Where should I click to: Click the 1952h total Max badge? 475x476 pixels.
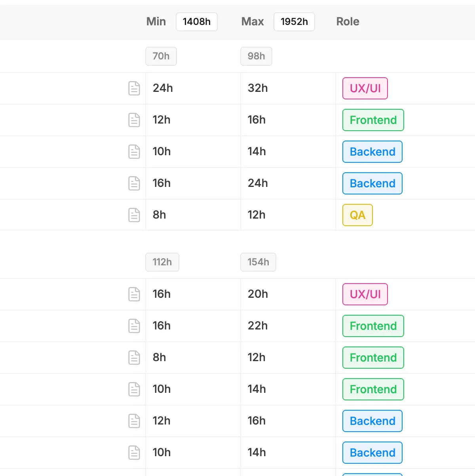[x=294, y=22]
